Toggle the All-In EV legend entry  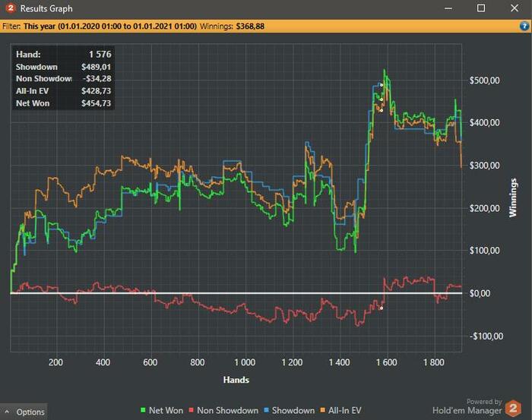point(341,410)
